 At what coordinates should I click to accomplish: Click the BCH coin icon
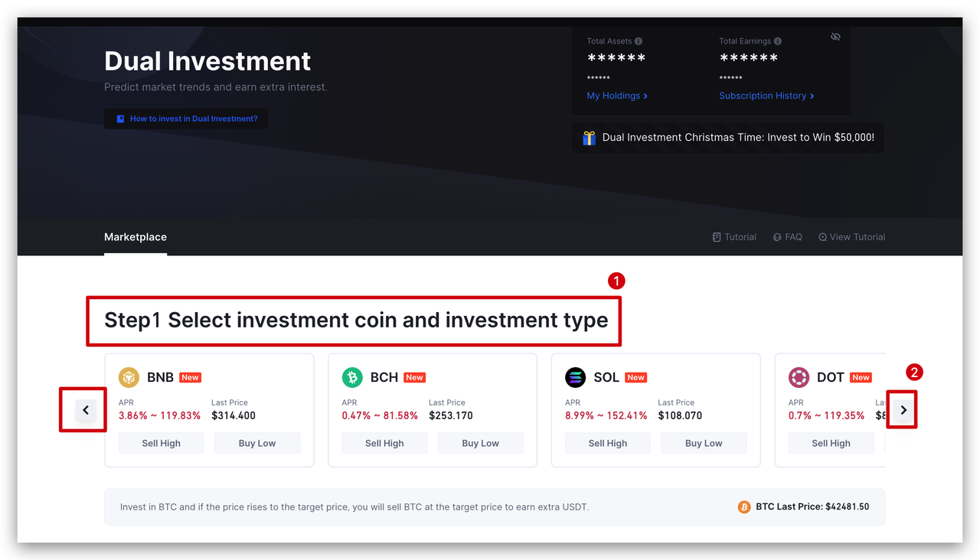click(352, 377)
